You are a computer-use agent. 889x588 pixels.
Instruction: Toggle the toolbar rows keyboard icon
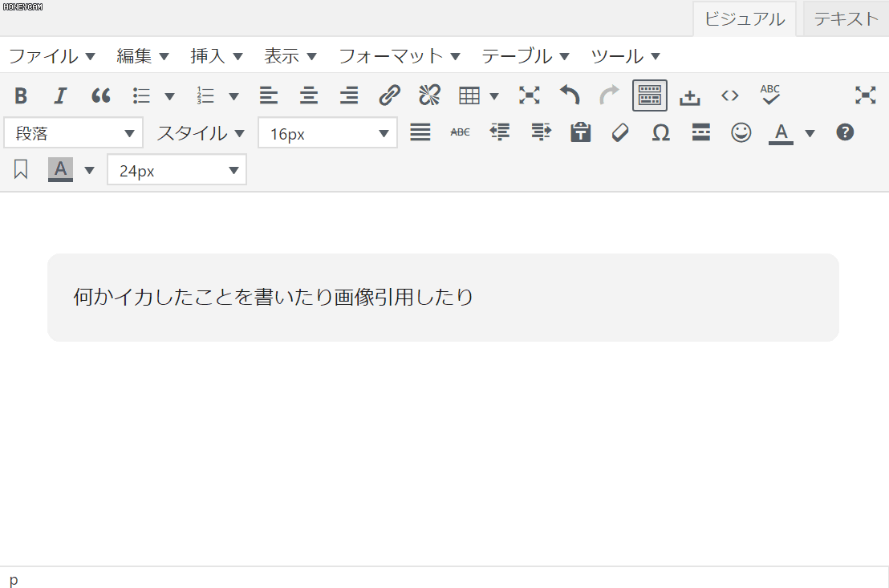pyautogui.click(x=650, y=95)
